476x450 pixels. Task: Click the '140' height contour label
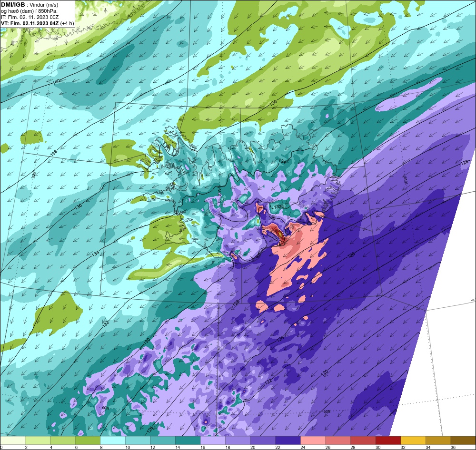pos(57,82)
